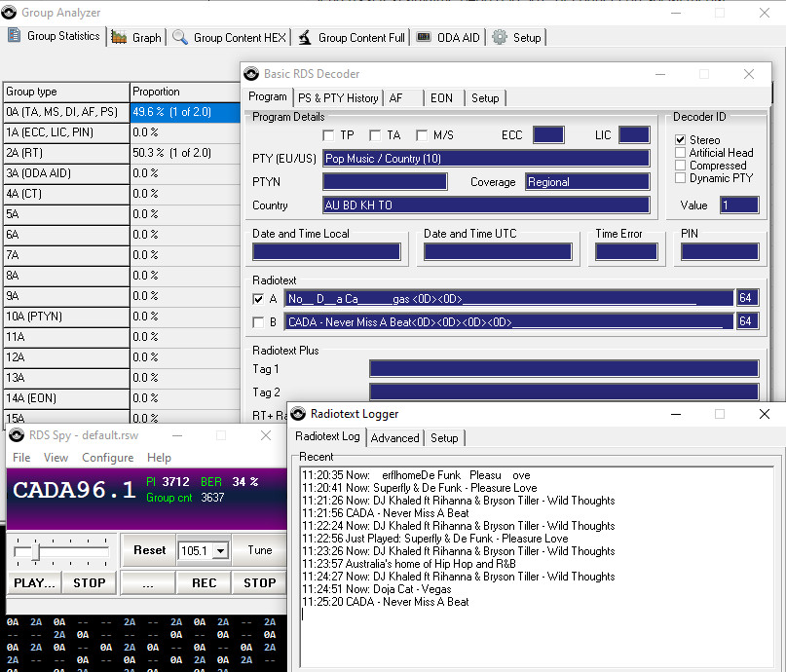Click the Group Content HEX magnifier icon
This screenshot has height=672, width=786.
pos(180,37)
